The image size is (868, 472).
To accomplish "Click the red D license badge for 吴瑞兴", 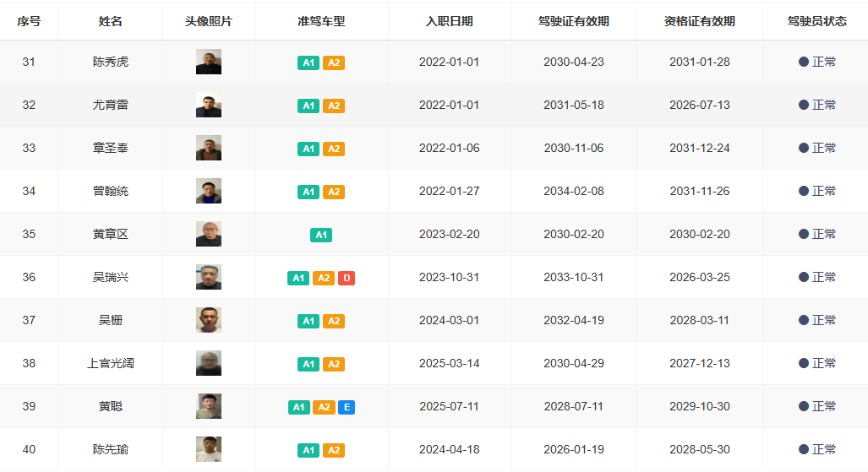I will coord(347,278).
